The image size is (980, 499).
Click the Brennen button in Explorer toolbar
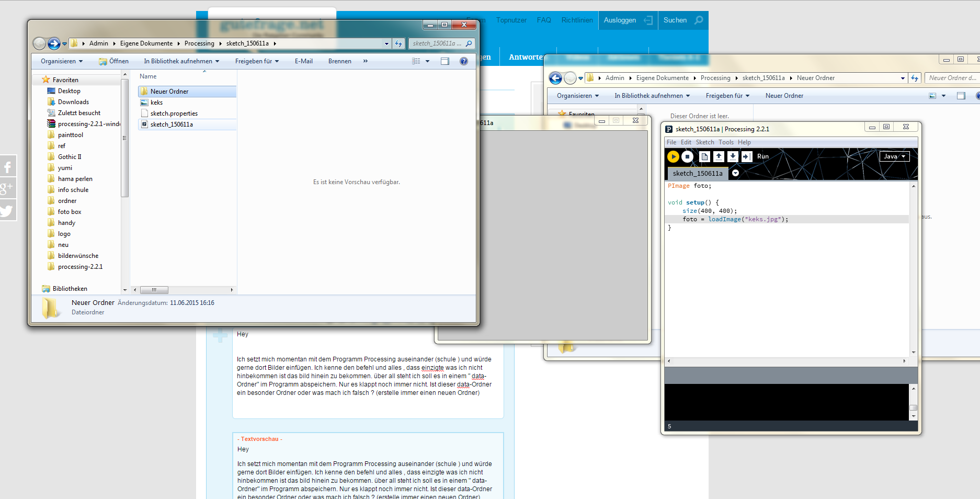click(339, 61)
